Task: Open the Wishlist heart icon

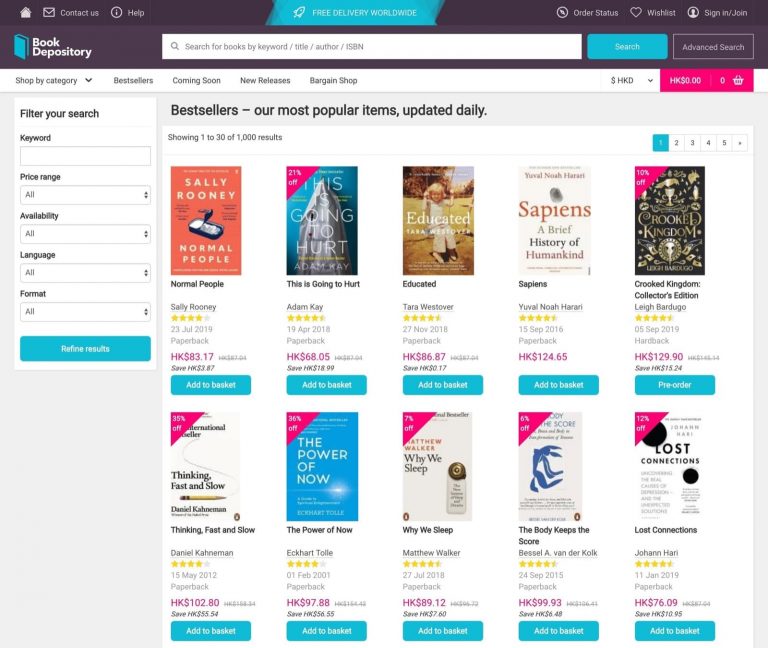Action: [636, 12]
